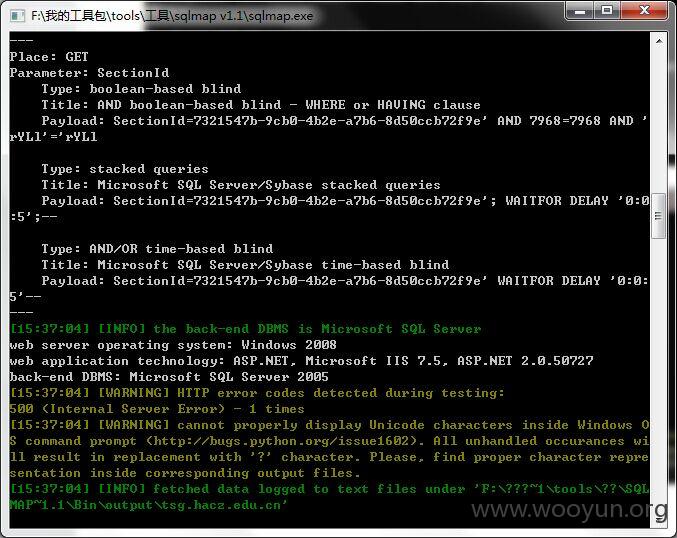Click the 'Place: GET' line
Screen dimensions: 677x538
pyautogui.click(x=49, y=57)
